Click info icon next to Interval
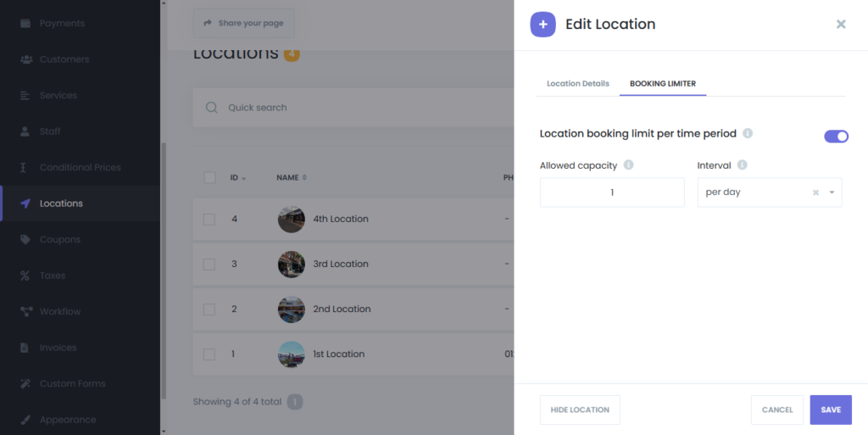Viewport: 868px width, 435px height. pyautogui.click(x=742, y=165)
